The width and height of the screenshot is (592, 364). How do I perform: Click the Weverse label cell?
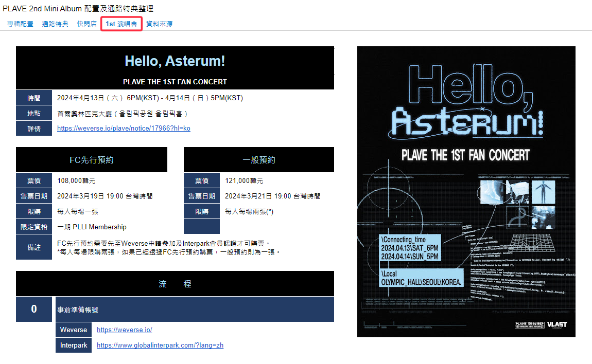pyautogui.click(x=74, y=330)
